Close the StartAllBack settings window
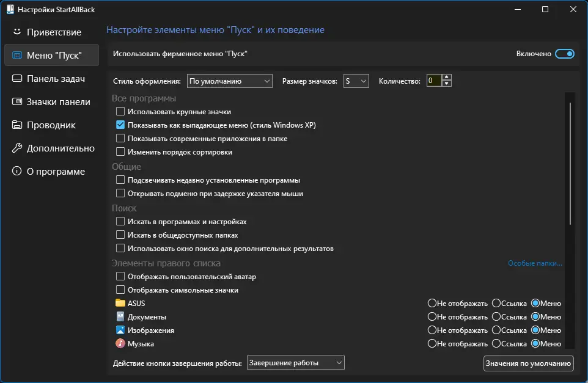Image resolution: width=588 pixels, height=383 pixels. pos(573,9)
